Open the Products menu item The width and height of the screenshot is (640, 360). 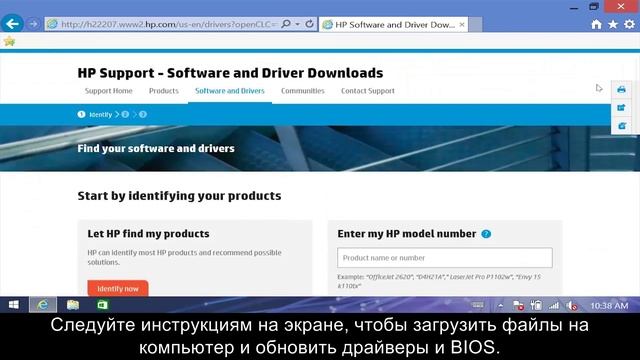tap(164, 91)
